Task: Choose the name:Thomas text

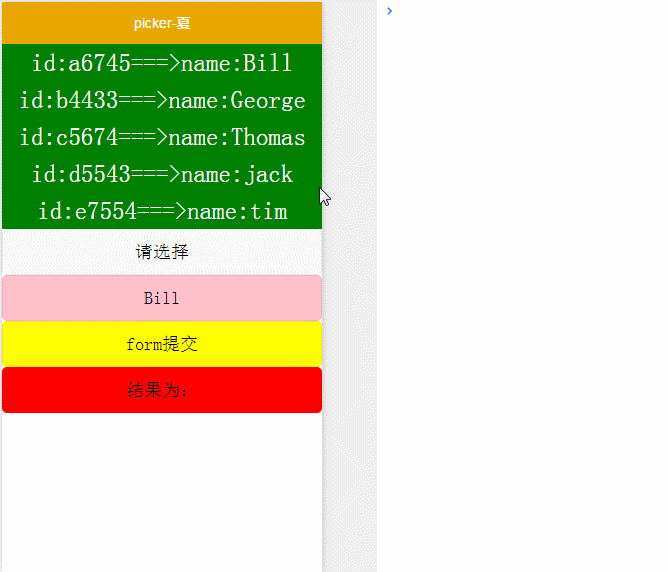Action: point(237,138)
